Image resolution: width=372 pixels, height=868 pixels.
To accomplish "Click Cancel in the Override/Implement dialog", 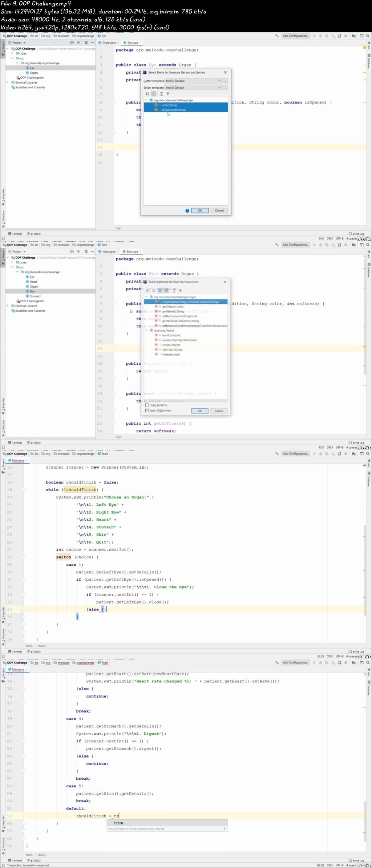I will [219, 411].
